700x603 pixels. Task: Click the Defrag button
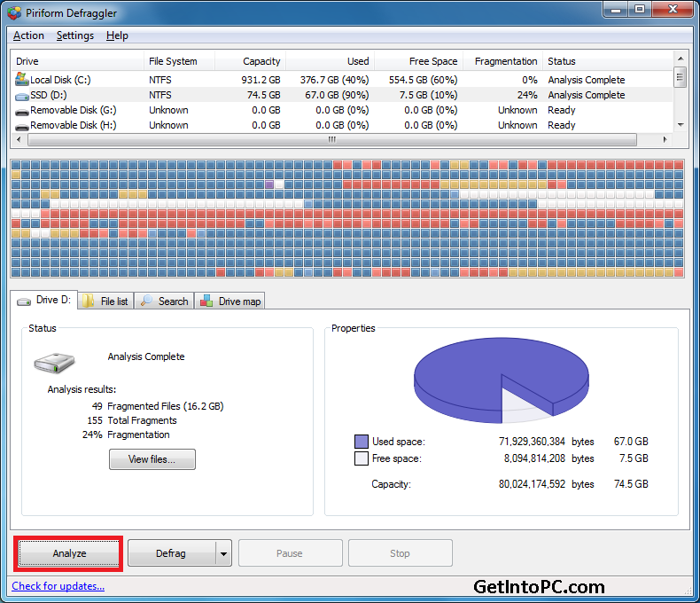[171, 553]
